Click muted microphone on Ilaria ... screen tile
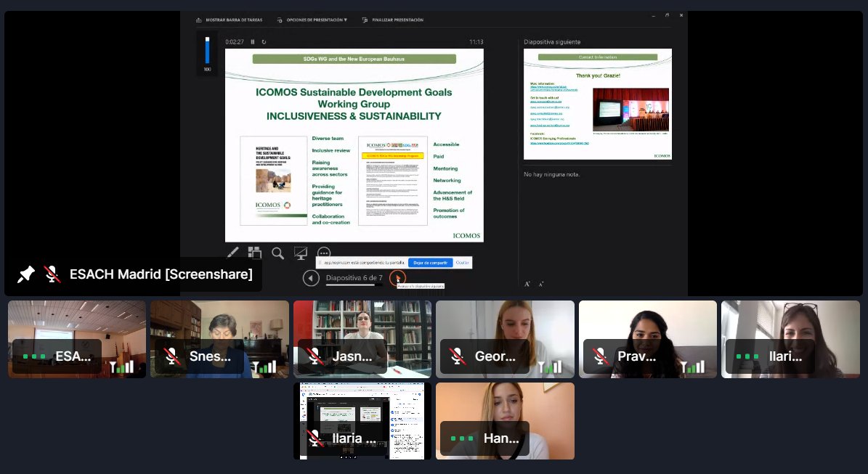 (x=315, y=438)
